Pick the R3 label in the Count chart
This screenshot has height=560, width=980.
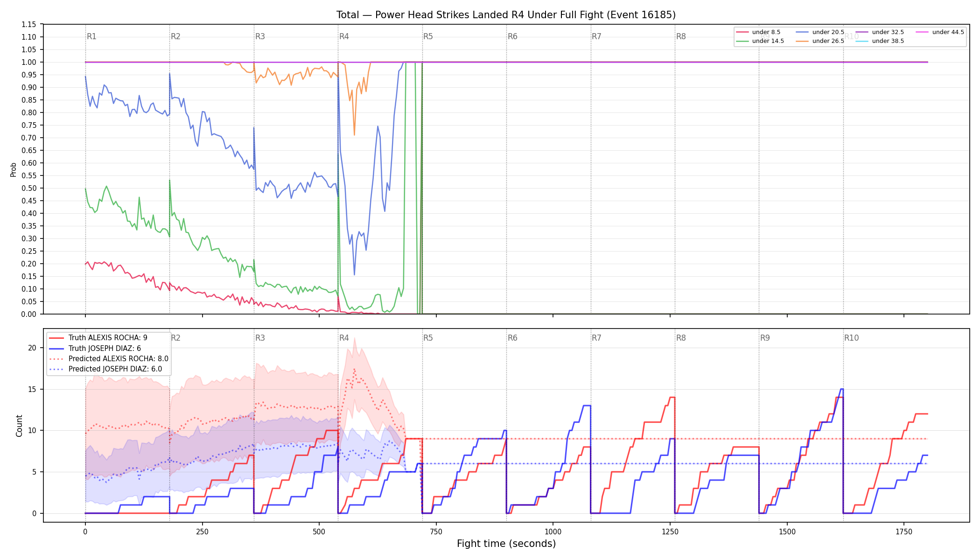click(x=260, y=338)
